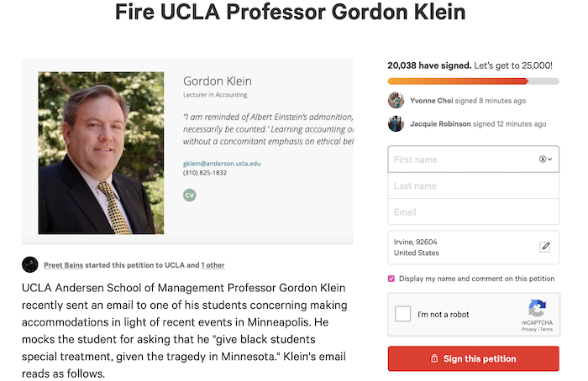Focus the Last name input field
588x381 pixels.
pyautogui.click(x=473, y=185)
